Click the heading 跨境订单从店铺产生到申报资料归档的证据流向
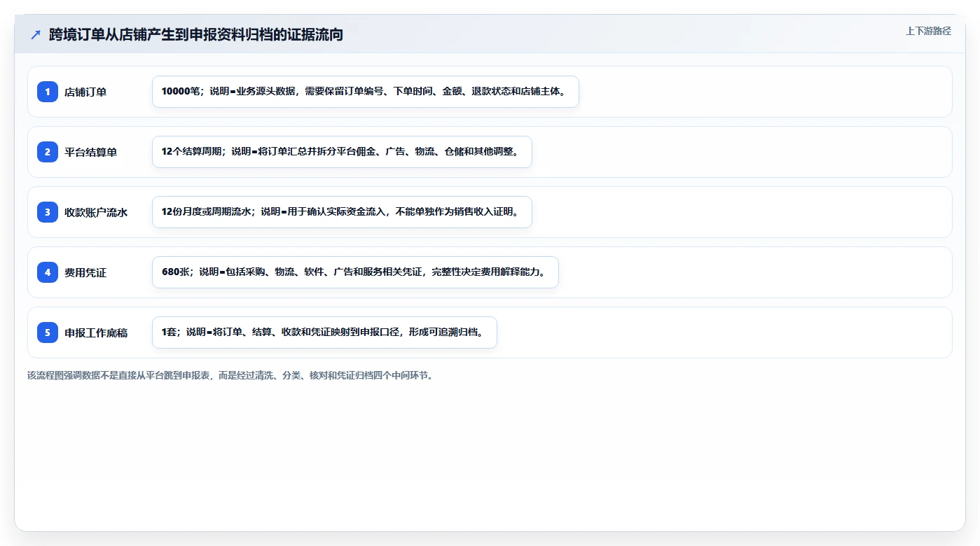980x546 pixels. (196, 34)
